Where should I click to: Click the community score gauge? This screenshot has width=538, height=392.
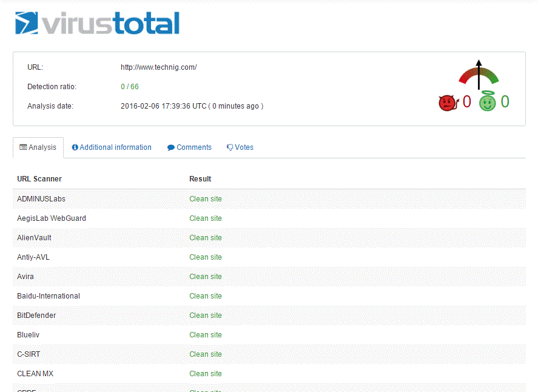click(479, 75)
